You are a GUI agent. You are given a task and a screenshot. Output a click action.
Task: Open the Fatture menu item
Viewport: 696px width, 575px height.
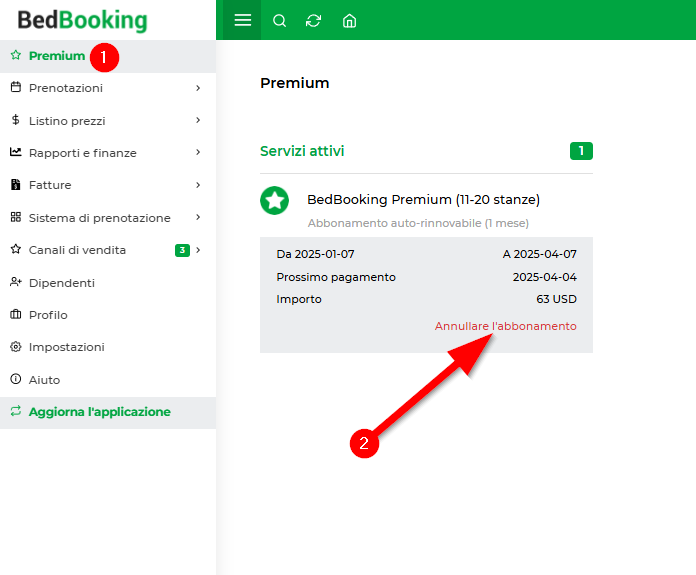(x=108, y=185)
